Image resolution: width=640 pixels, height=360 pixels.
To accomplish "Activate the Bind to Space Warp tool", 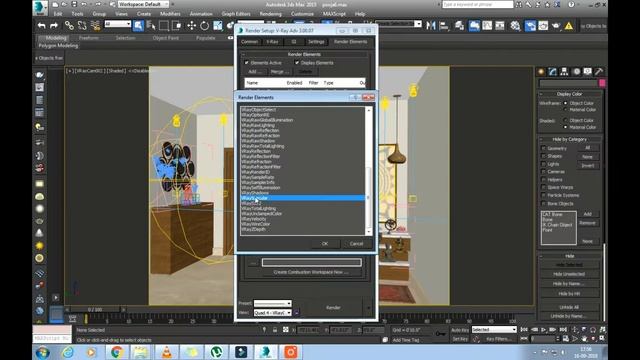I will [x=95, y=26].
